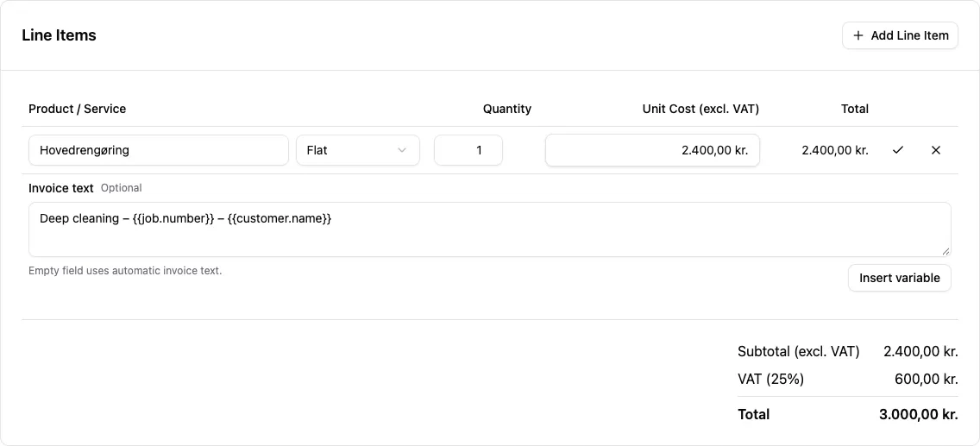Click the Quantity column header

click(507, 109)
